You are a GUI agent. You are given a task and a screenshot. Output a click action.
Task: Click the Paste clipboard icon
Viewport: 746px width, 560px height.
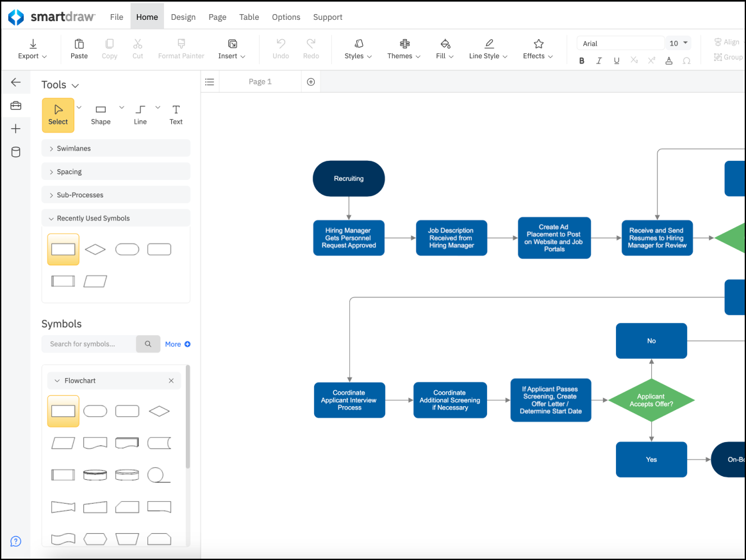(x=79, y=44)
